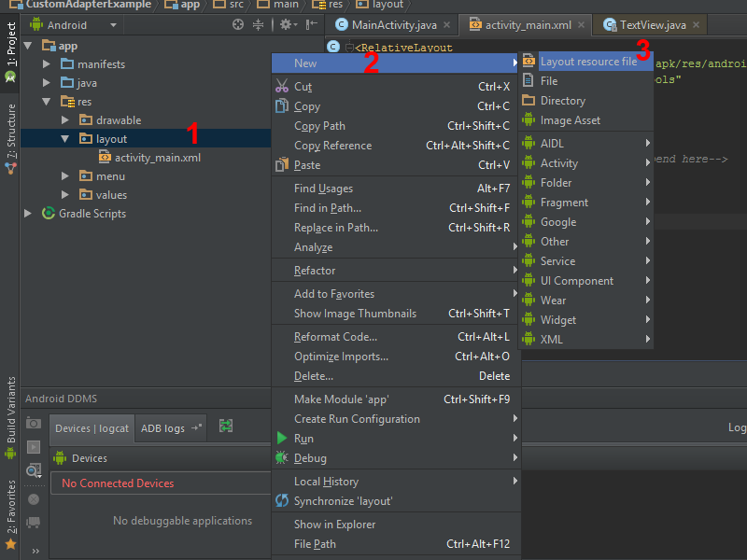Screen dimensions: 747x560
Task: Expand the manifests folder
Action: (x=46, y=63)
